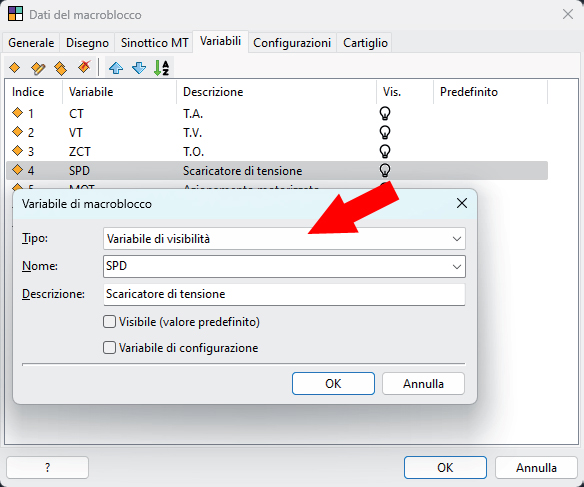Click Annulla in the variable dialog

tap(423, 383)
